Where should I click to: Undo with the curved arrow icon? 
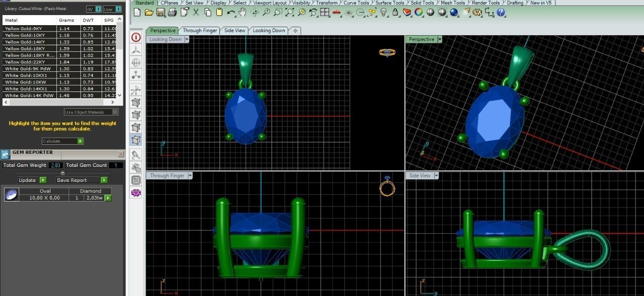coord(231,13)
